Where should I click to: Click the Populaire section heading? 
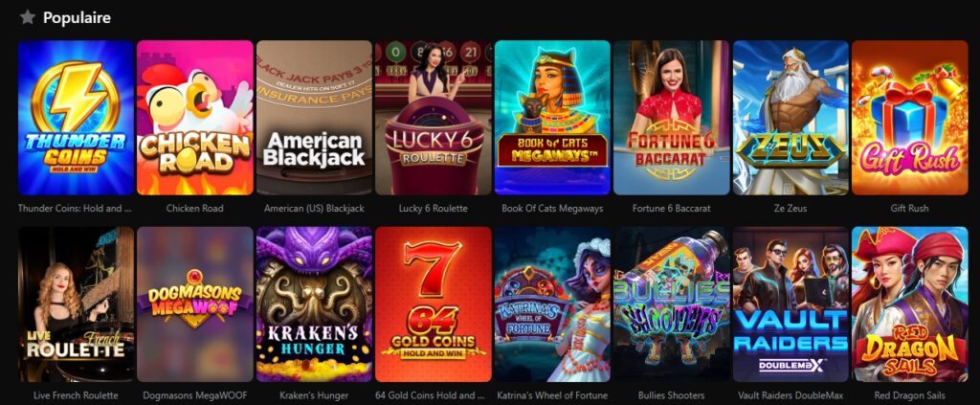tap(77, 18)
